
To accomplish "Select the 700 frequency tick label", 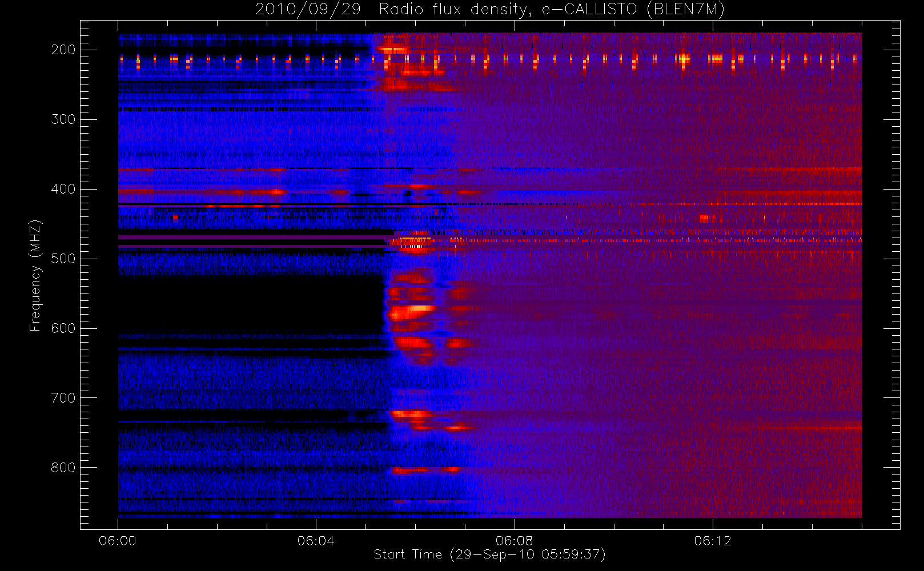I will coord(63,398).
